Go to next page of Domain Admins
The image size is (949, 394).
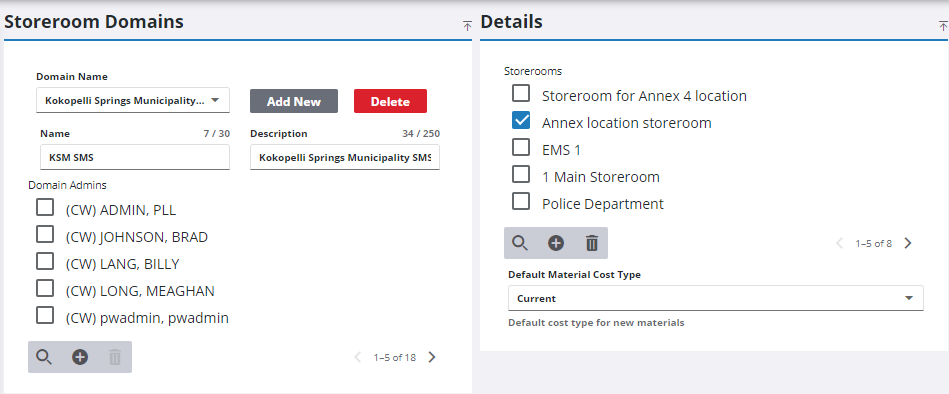[x=432, y=357]
